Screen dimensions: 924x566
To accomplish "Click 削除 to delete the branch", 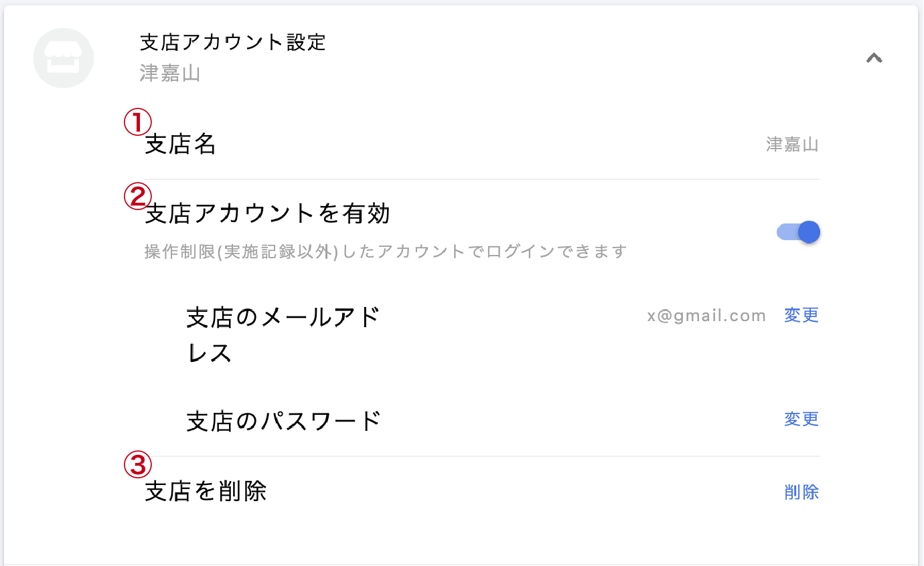I will coord(801,492).
